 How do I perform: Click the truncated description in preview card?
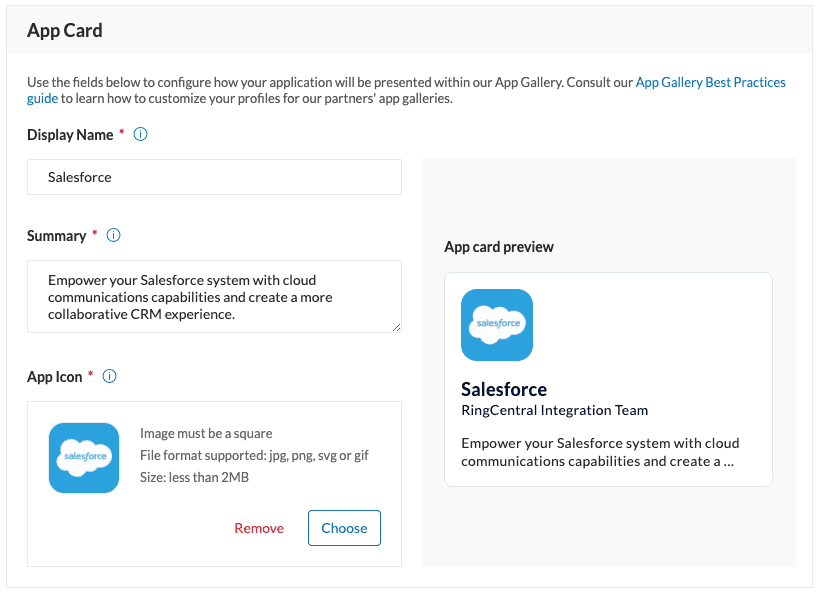point(600,452)
